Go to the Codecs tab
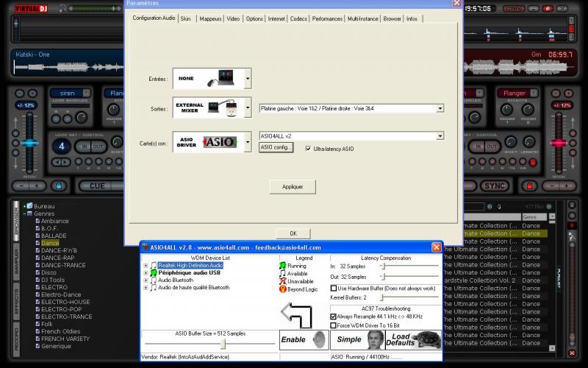Screen dimensions: 588x368 298,18
